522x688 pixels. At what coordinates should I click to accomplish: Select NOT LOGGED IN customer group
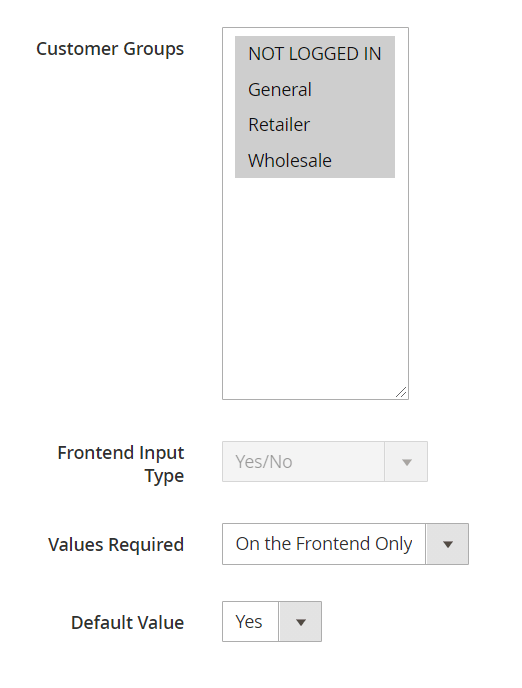(x=315, y=54)
